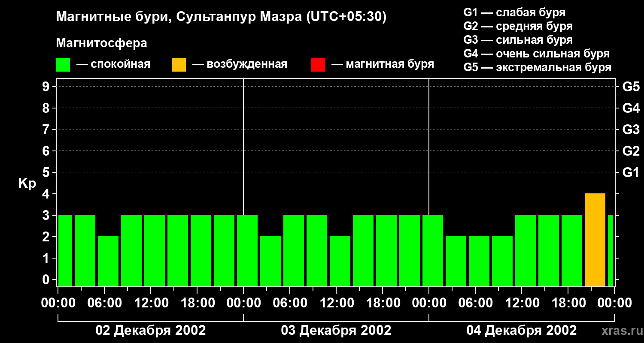Click the 'Kp' axis title
The image size is (644, 343).
[x=27, y=184]
